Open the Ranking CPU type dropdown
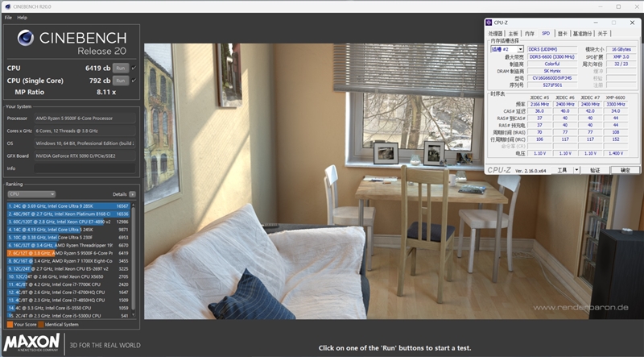This screenshot has width=644, height=357. point(31,194)
